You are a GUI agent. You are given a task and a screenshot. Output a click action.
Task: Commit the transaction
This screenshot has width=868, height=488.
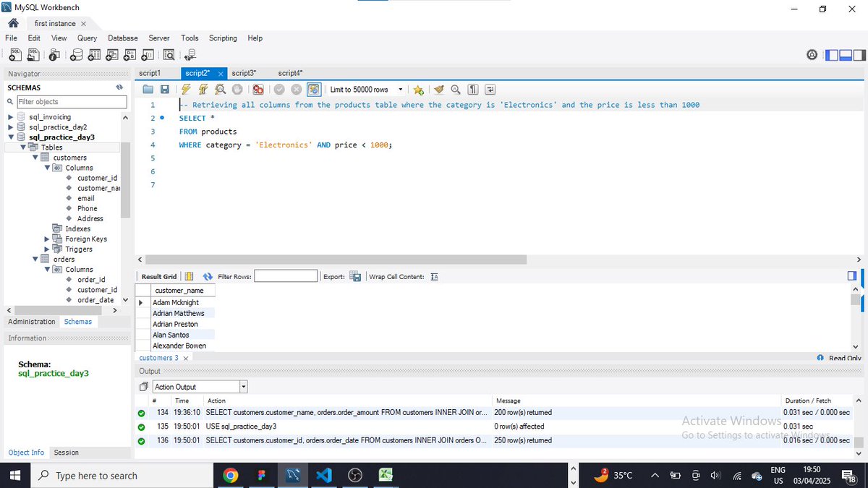click(279, 90)
